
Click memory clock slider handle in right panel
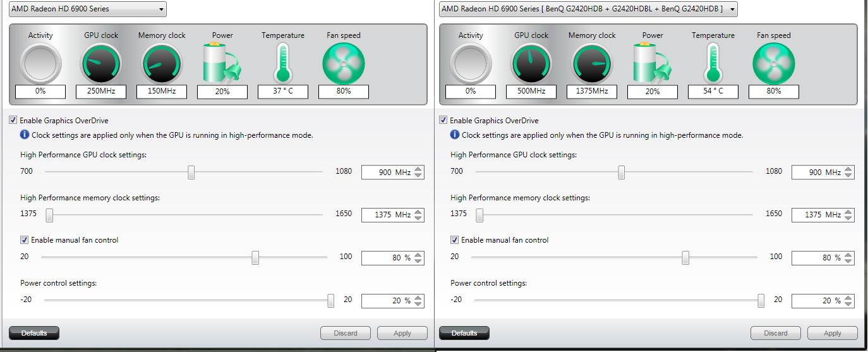pos(479,215)
